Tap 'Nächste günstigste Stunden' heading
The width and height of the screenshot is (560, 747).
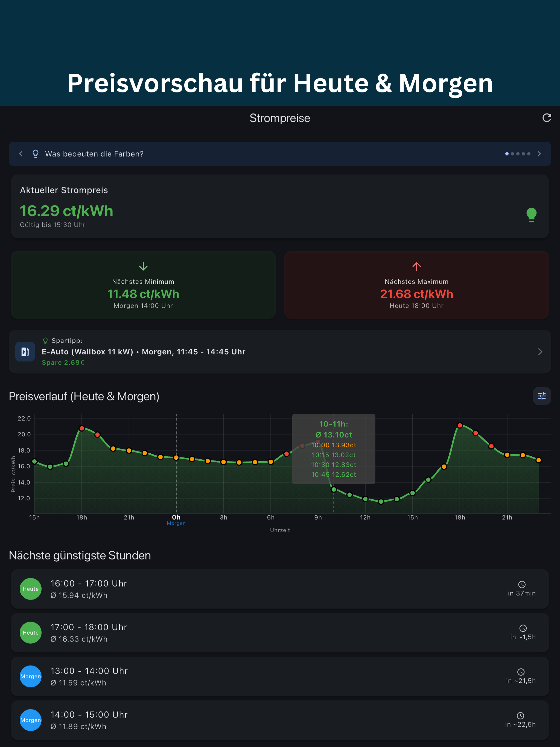pos(80,556)
